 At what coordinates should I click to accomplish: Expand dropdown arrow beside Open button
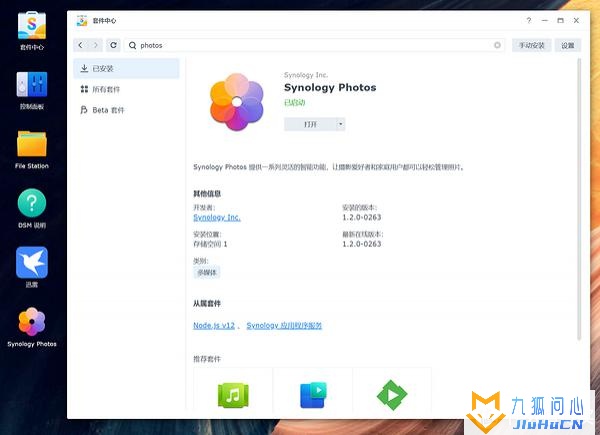pos(341,124)
